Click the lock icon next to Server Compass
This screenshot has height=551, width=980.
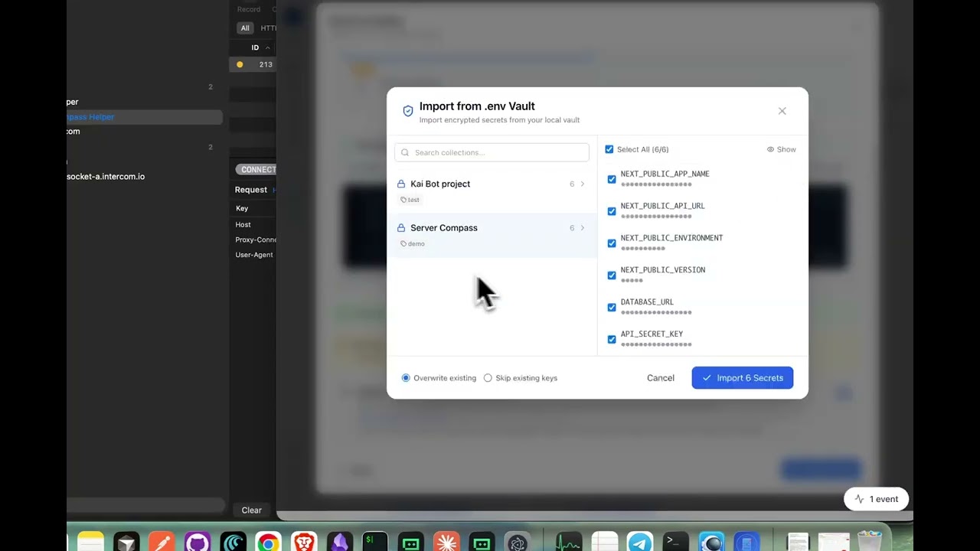point(400,228)
